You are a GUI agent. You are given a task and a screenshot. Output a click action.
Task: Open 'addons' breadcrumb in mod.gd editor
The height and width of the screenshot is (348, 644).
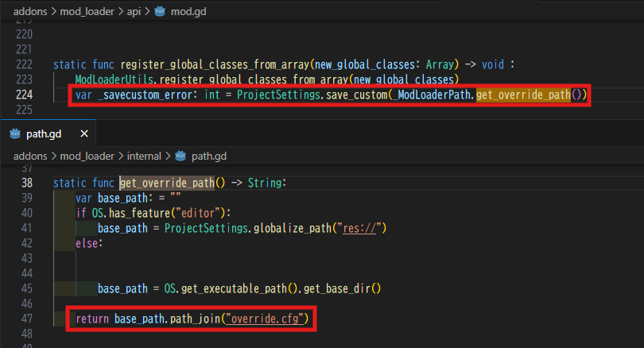coord(30,11)
